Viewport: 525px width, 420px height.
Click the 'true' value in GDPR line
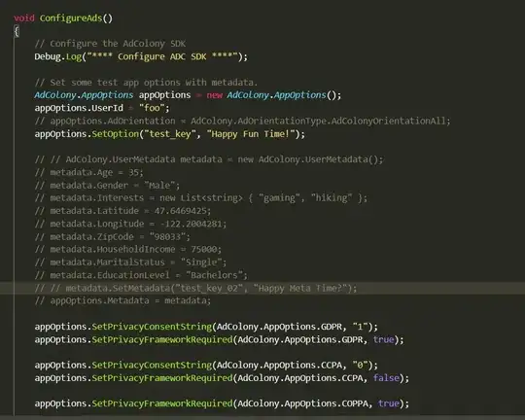[x=383, y=339]
